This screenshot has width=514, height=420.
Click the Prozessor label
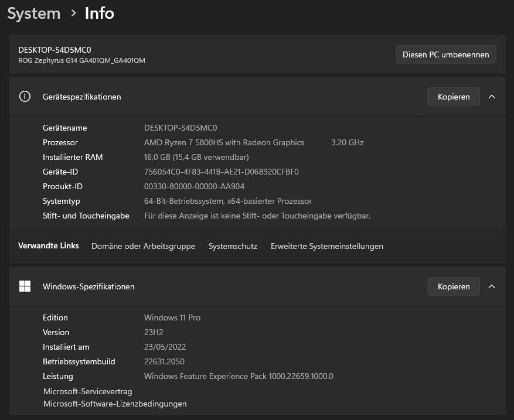tap(60, 142)
